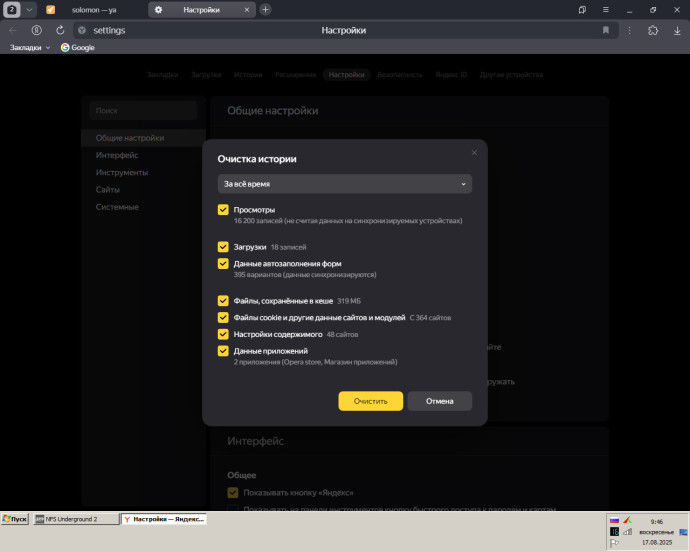Click the 16 200 записей description text
The height and width of the screenshot is (552, 690).
tap(348, 221)
